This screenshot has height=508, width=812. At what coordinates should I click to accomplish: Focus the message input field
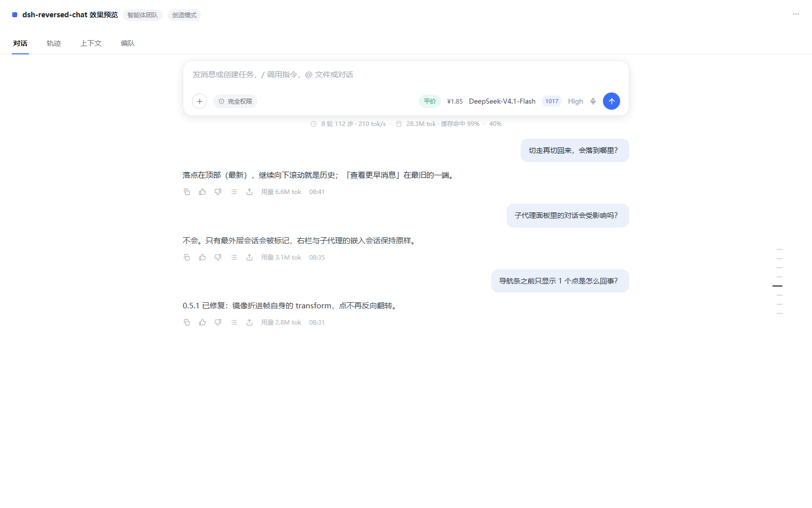(x=406, y=75)
